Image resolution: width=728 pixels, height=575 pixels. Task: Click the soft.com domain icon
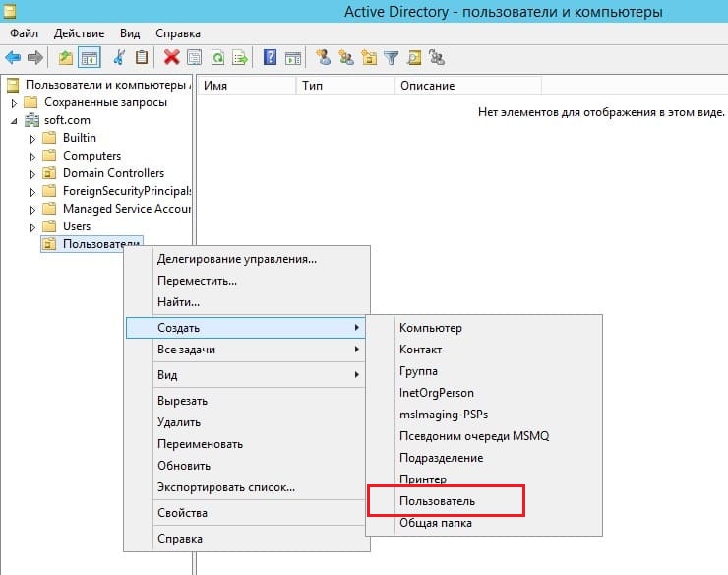(x=31, y=120)
